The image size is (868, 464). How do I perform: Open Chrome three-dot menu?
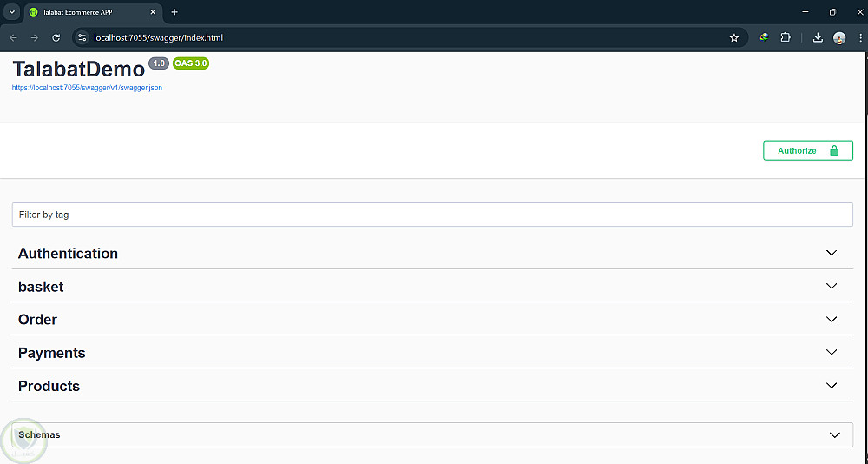[x=860, y=37]
